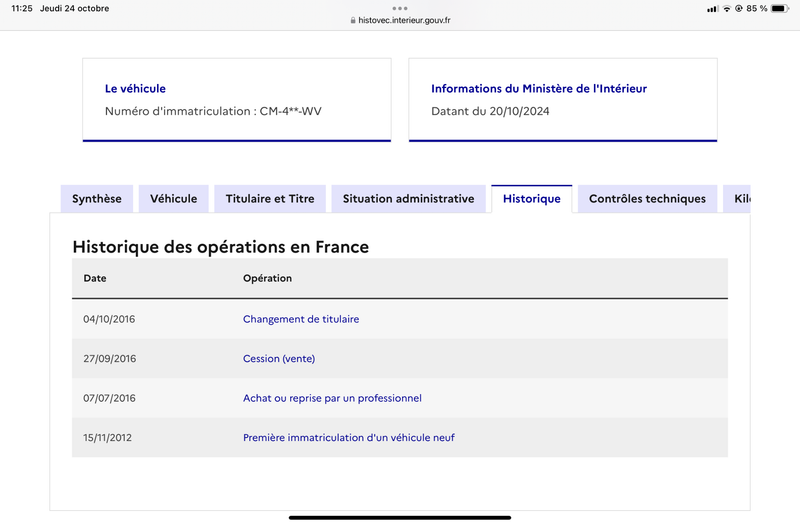Tap the 85 % battery percentage
The height and width of the screenshot is (525, 800).
(x=757, y=9)
